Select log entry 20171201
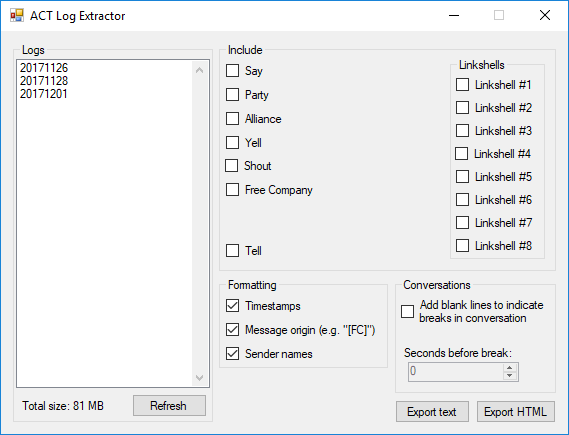Image resolution: width=569 pixels, height=435 pixels. [x=44, y=94]
